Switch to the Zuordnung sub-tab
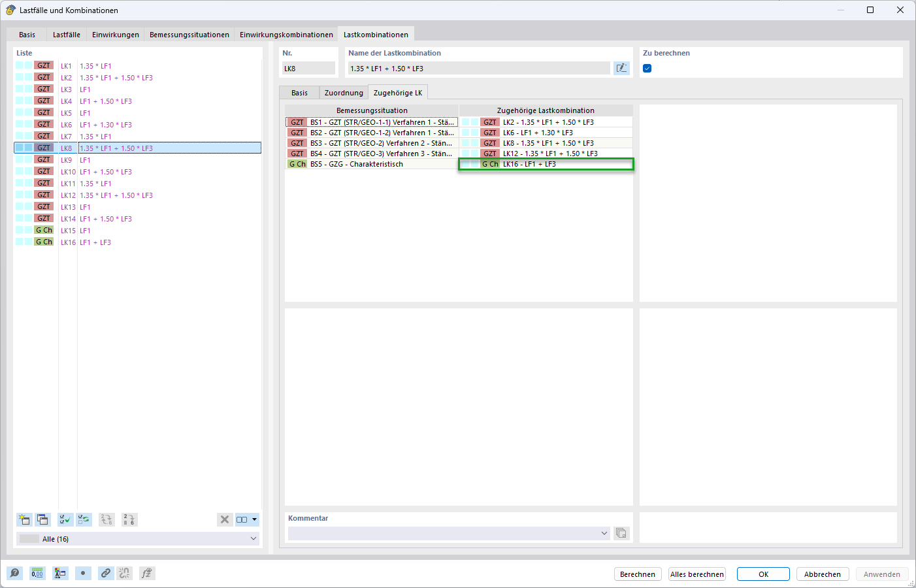This screenshot has height=588, width=916. [x=344, y=93]
